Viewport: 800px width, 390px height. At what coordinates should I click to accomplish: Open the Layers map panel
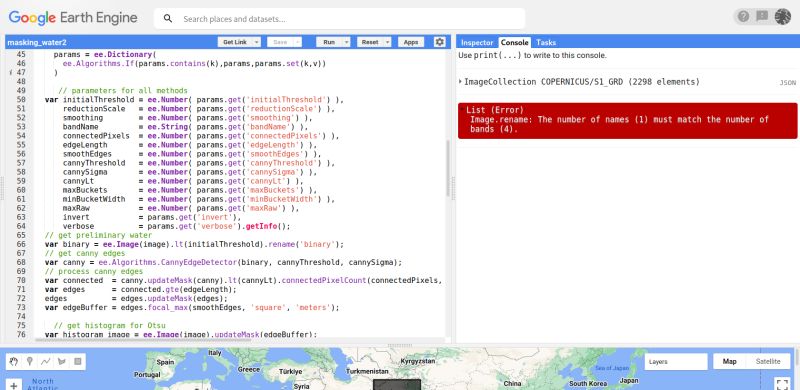(x=676, y=361)
